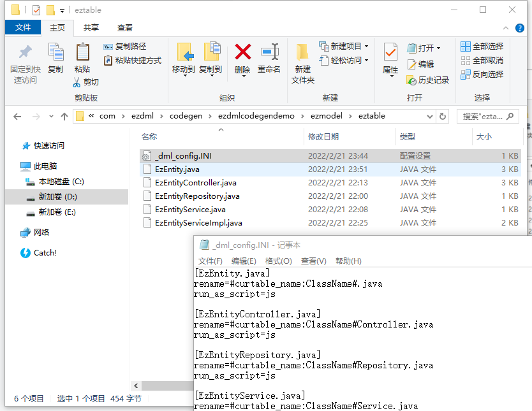Click Select all in the ribbon
532x411 pixels.
pos(482,47)
